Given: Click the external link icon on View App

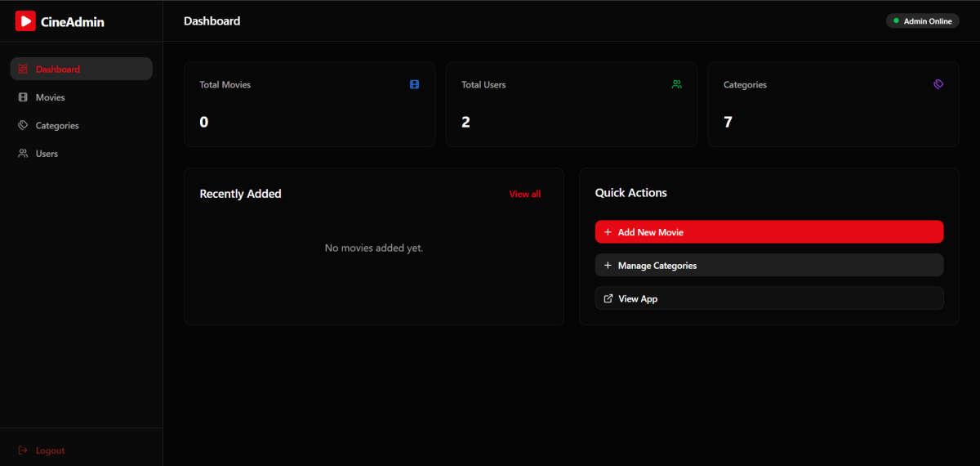Looking at the screenshot, I should click(x=608, y=298).
